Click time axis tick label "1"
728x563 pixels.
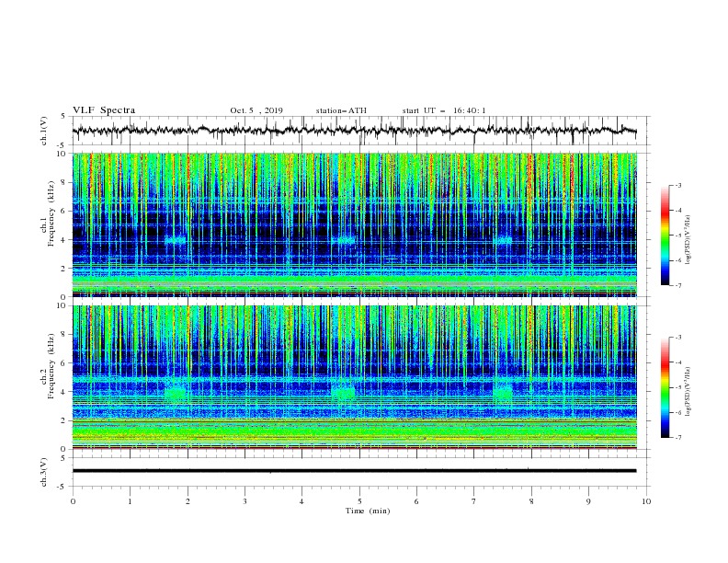(x=130, y=501)
